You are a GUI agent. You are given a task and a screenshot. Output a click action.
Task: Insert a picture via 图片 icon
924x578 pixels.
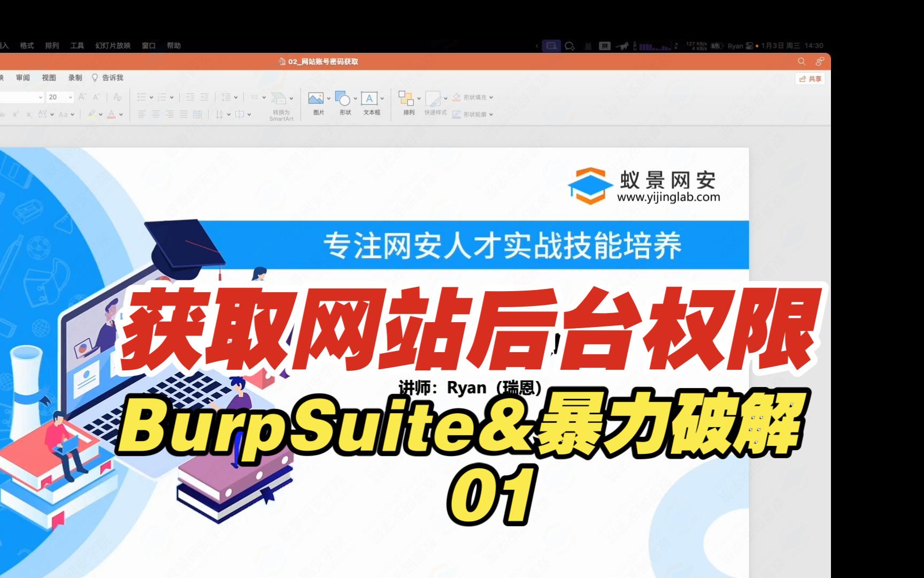tap(316, 98)
